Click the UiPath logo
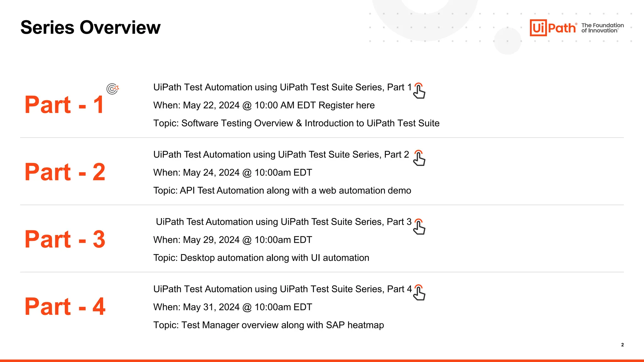The height and width of the screenshot is (362, 644). tap(553, 28)
